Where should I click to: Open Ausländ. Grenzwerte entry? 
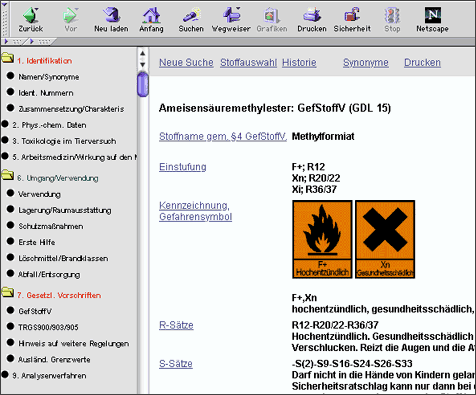point(54,359)
